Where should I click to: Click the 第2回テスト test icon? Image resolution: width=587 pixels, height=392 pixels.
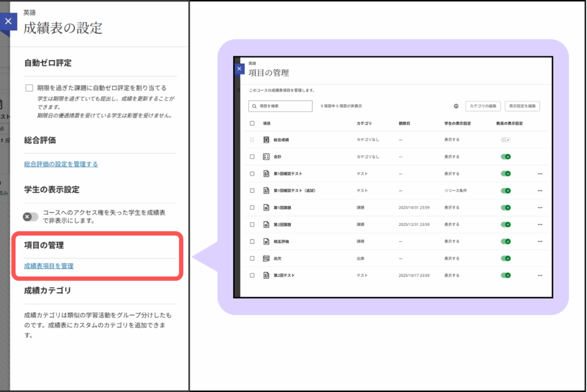[x=266, y=276]
